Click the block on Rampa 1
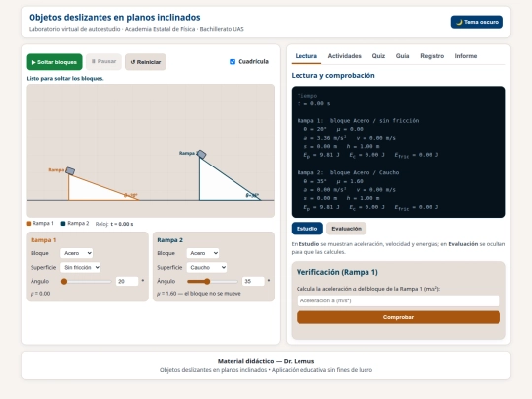Viewport: 532px width, 399px height. tap(70, 171)
